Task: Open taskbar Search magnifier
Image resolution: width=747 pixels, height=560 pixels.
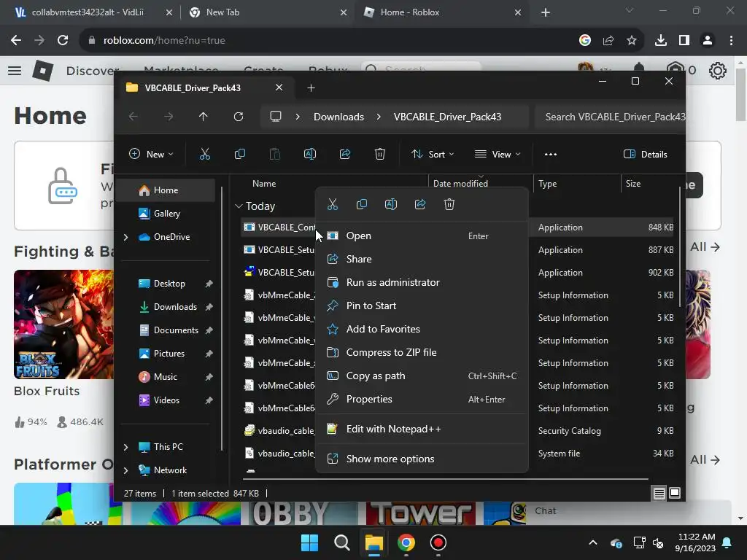Action: (341, 542)
